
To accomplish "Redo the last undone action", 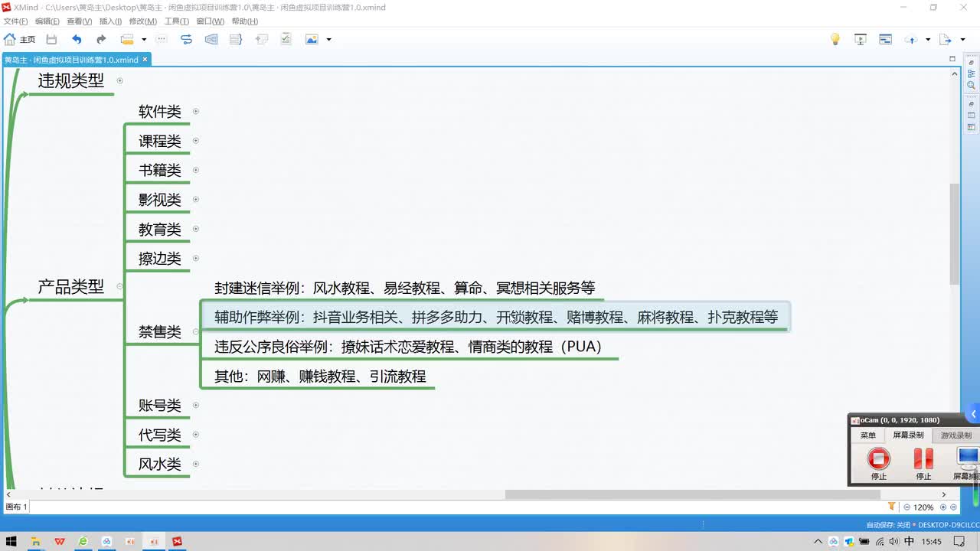I will [x=101, y=39].
